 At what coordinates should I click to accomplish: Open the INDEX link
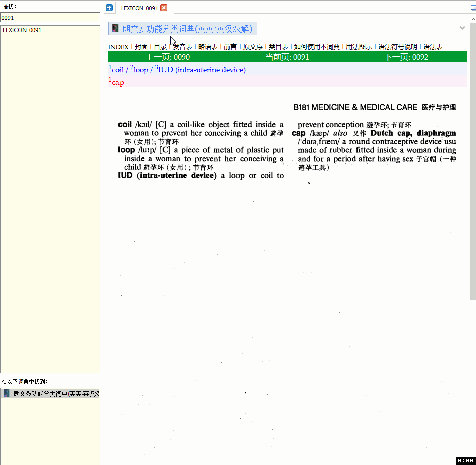point(118,47)
